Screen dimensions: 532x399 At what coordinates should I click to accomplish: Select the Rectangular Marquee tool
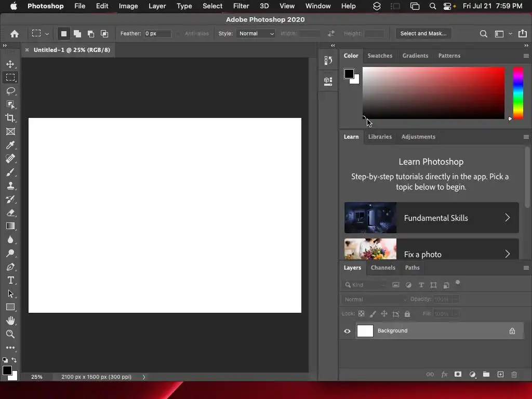[x=10, y=77]
